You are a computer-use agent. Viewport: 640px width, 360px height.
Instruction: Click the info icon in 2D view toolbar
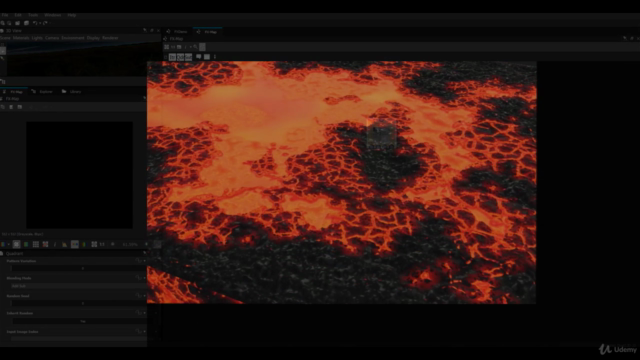coord(55,244)
